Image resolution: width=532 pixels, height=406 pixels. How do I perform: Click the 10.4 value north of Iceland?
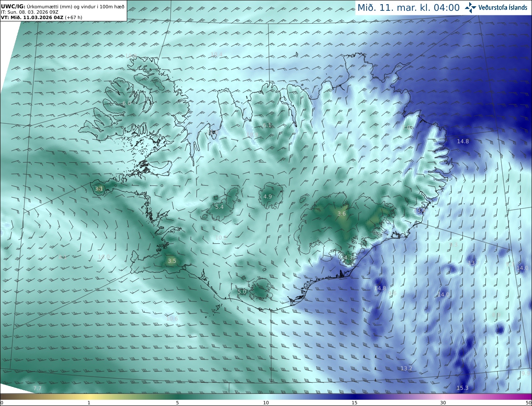tap(217, 54)
